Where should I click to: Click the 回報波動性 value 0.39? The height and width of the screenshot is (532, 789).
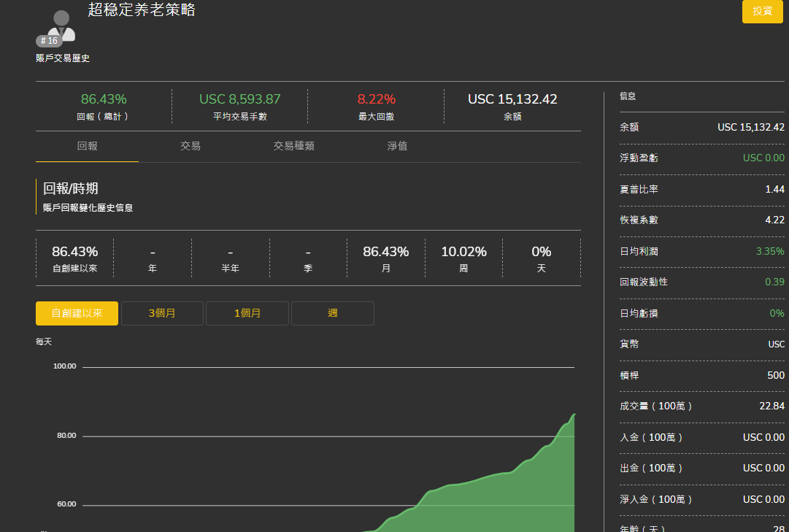coord(775,282)
